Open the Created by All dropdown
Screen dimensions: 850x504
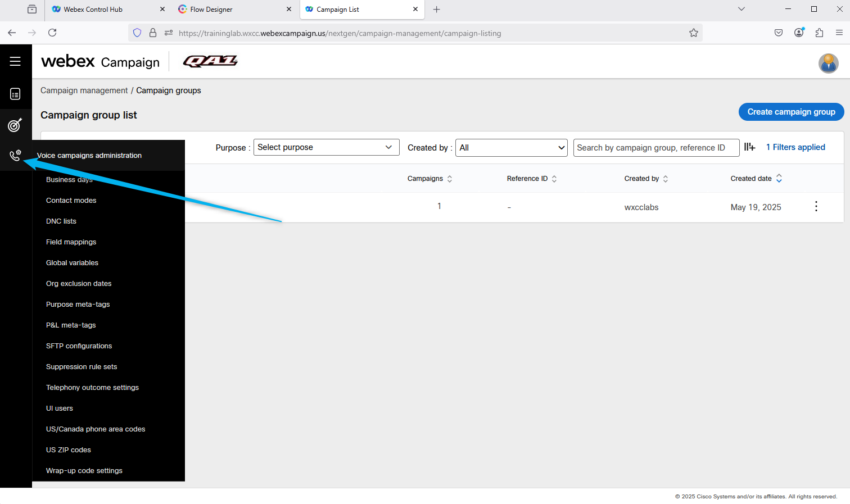511,148
